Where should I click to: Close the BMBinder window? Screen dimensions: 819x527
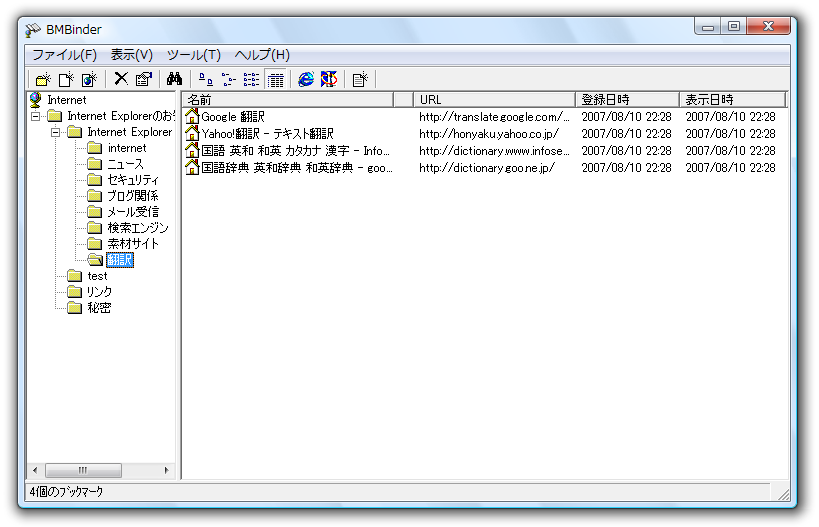tap(768, 26)
